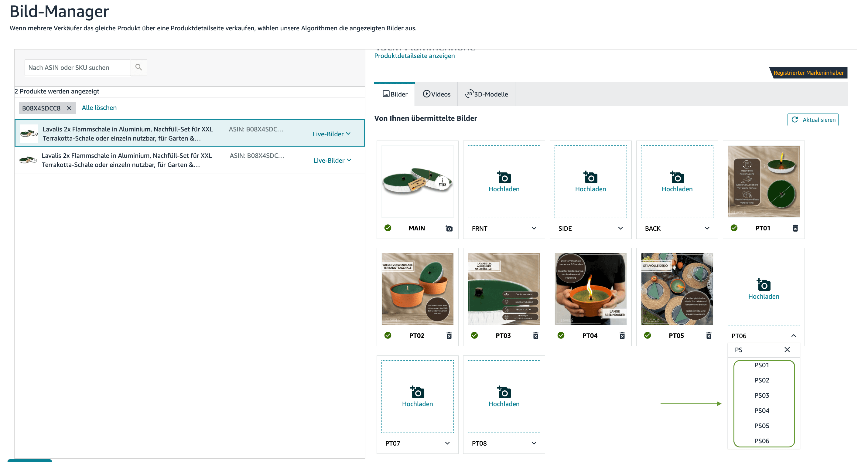Screen dimensions: 868x462
Task: Open Produktdetailseite anzeigen link
Action: (x=415, y=56)
